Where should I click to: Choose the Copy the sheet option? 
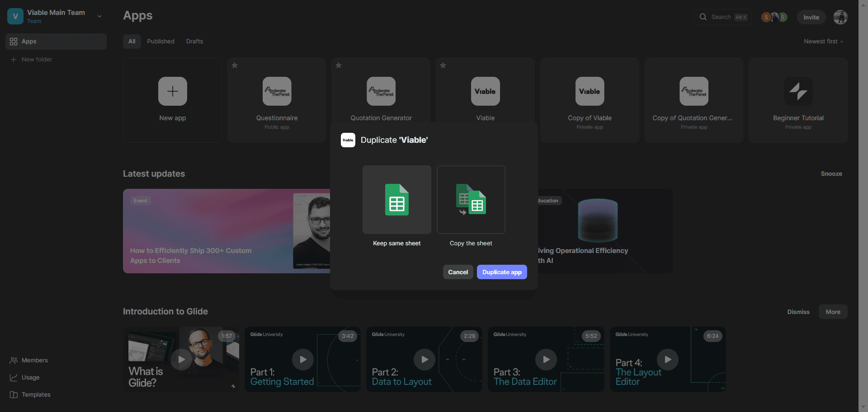[471, 200]
